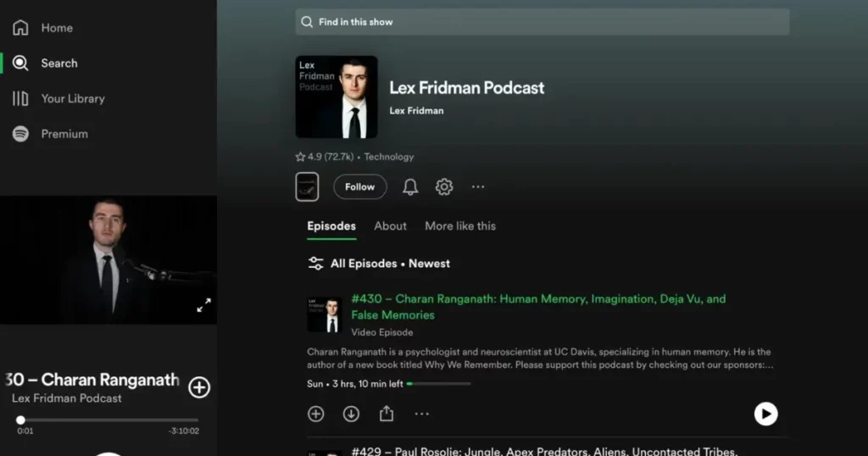Viewport: 868px width, 456px height.
Task: Open the Lex Fridman Podcast cover art
Action: click(x=337, y=97)
